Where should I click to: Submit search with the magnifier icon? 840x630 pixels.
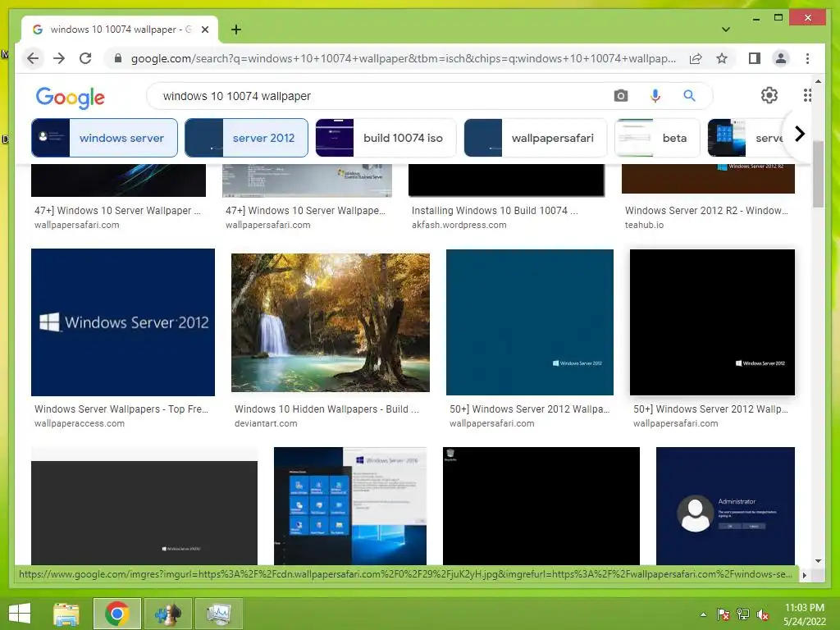click(x=689, y=96)
